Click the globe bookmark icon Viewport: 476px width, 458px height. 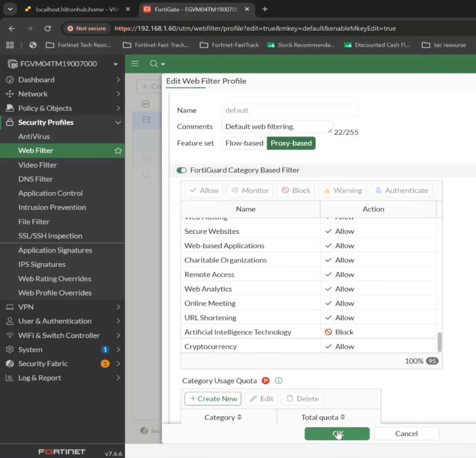pyautogui.click(x=33, y=45)
